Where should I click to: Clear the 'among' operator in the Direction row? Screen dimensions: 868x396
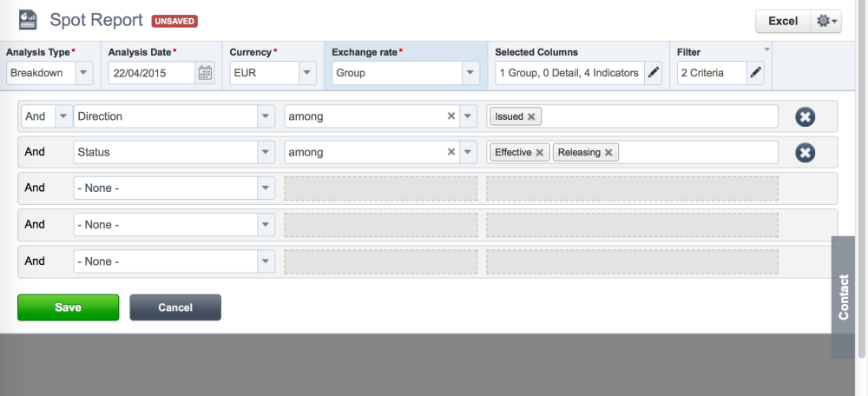[451, 116]
